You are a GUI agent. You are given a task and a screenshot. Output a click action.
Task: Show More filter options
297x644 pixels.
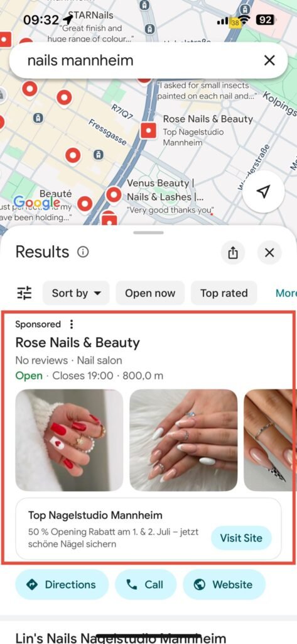286,293
